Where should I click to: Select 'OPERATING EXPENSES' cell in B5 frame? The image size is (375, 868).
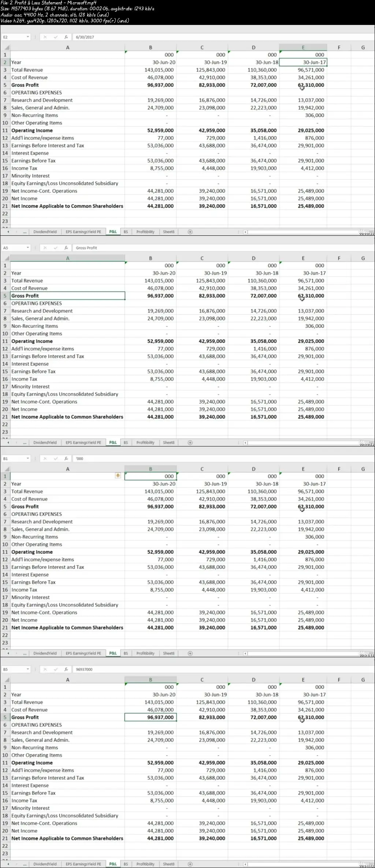(x=67, y=725)
